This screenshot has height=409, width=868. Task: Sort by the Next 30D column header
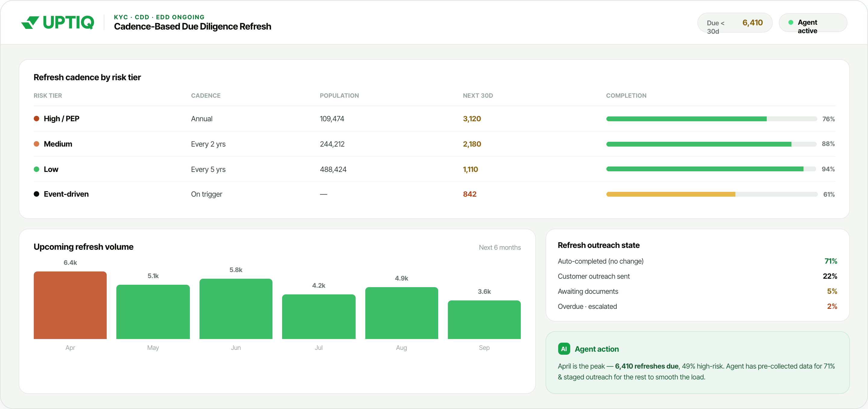477,95
